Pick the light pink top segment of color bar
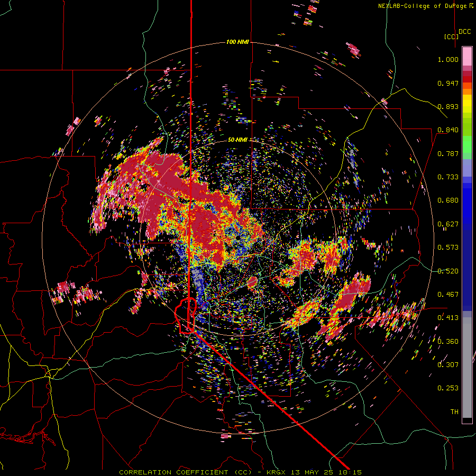The image size is (476, 476). pos(467,56)
